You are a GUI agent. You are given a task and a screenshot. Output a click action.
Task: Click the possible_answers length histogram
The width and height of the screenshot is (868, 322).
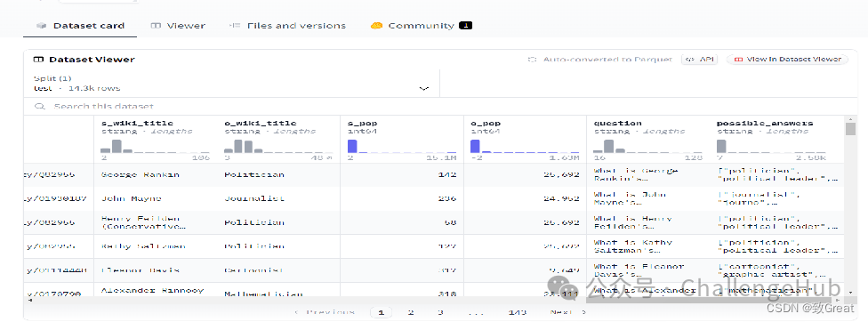[x=771, y=146]
